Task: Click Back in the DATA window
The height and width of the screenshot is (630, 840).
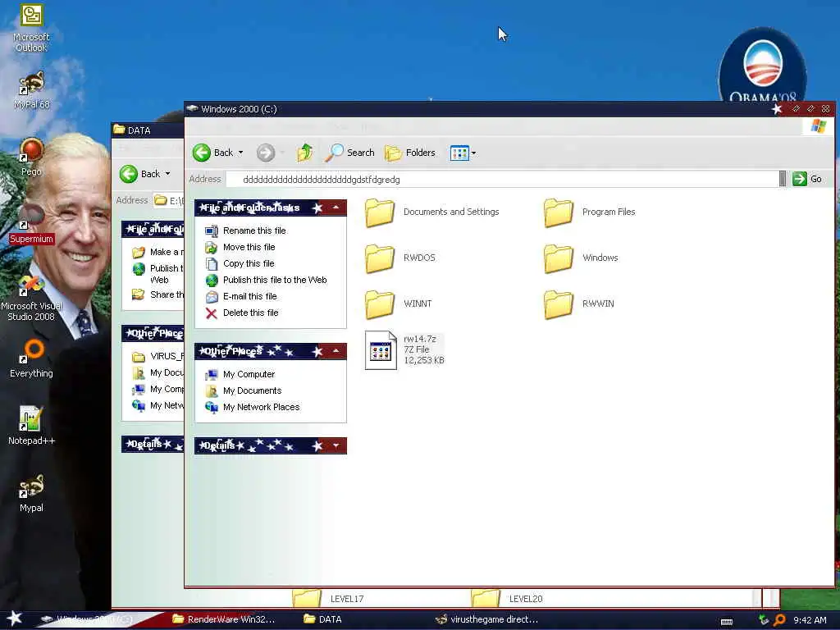Action: pos(139,174)
